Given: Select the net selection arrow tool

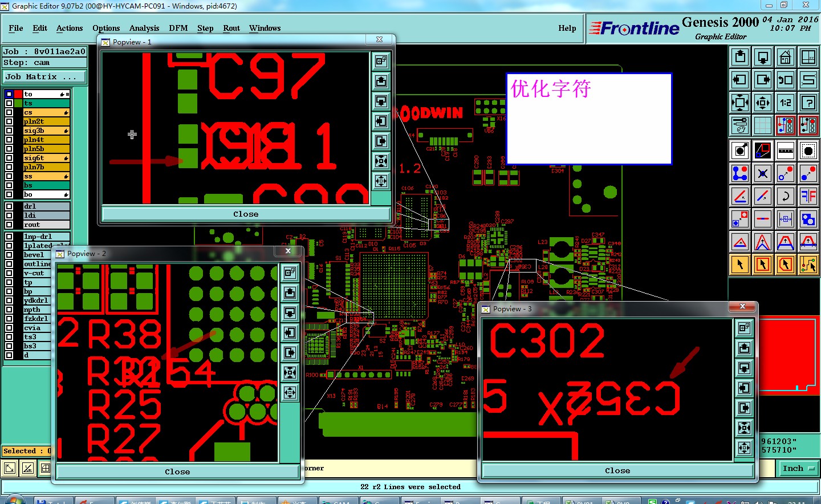Looking at the screenshot, I should (808, 265).
